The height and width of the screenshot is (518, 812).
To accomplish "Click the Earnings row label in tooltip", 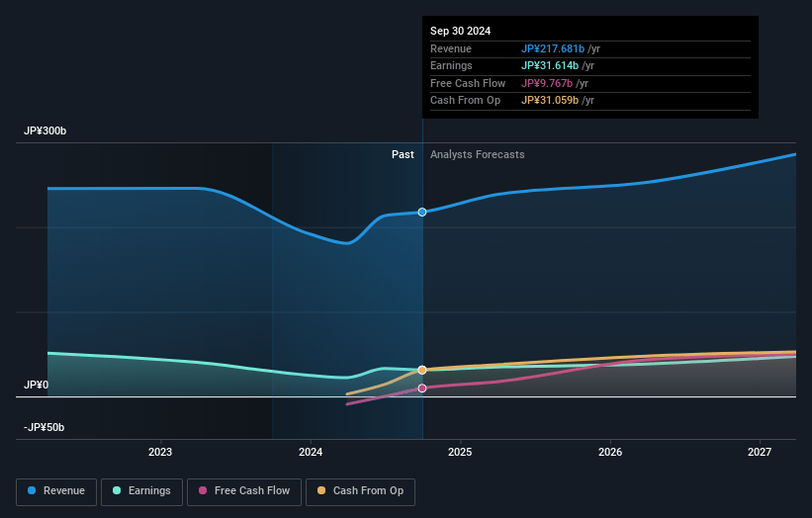I will point(451,65).
